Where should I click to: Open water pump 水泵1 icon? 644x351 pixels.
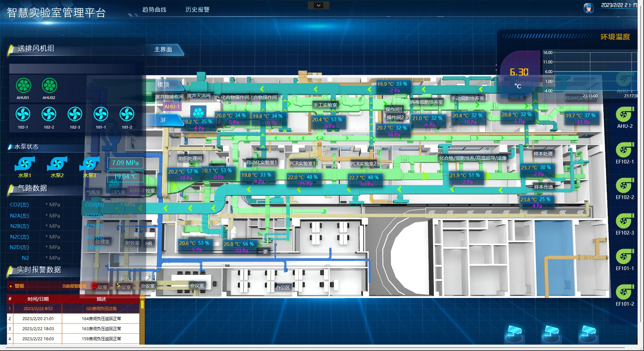(x=25, y=164)
